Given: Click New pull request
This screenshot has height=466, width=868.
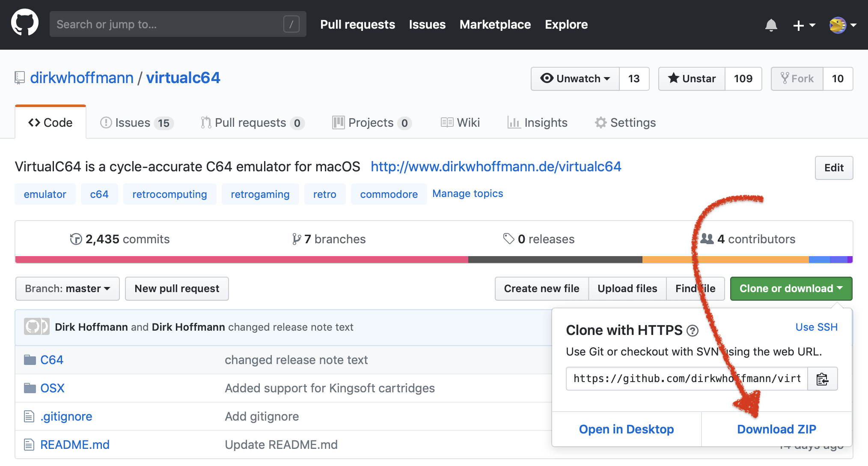Looking at the screenshot, I should pos(177,289).
